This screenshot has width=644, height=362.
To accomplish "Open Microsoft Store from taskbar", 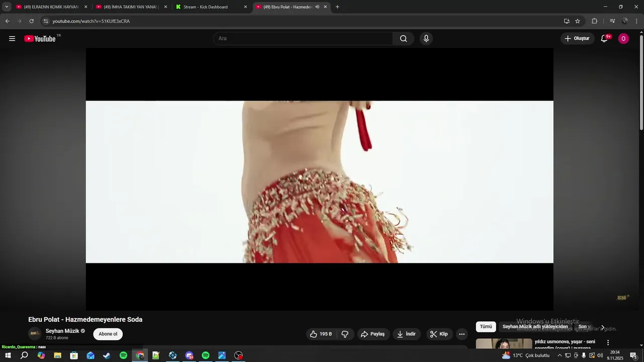I will click(x=74, y=355).
